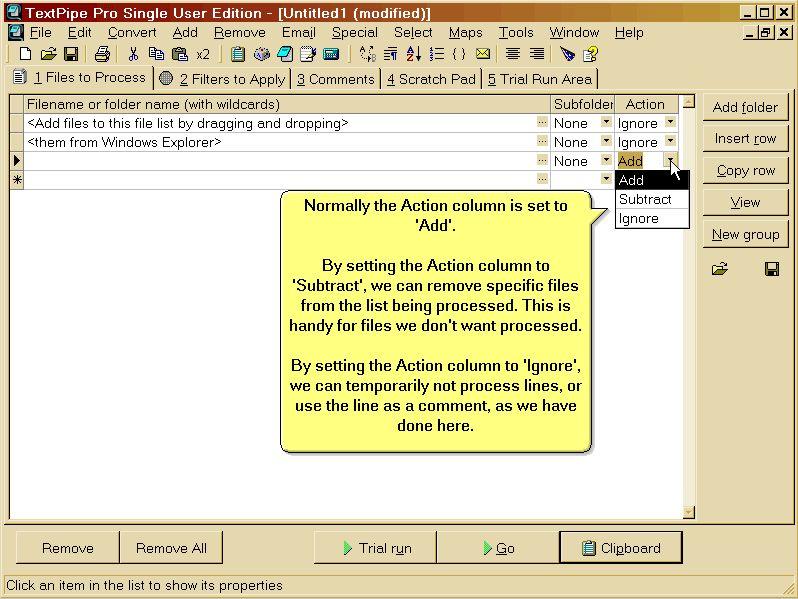Open Subfolder dropdown in the new asterisk row
Viewport: 798px width, 599px height.
pos(606,179)
